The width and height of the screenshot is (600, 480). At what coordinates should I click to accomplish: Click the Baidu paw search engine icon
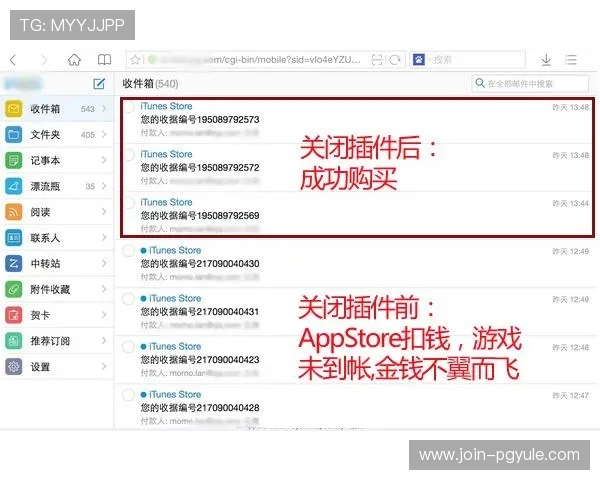tap(419, 60)
